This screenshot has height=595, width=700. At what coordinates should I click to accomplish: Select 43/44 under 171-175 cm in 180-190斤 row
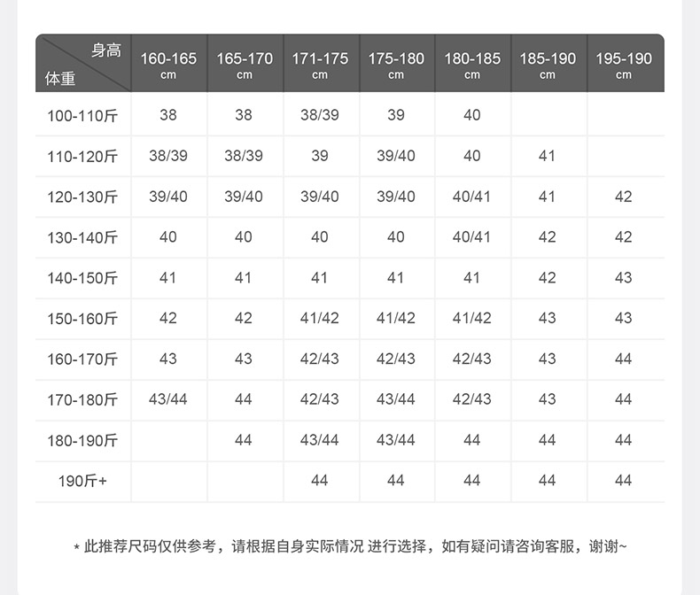coord(320,440)
